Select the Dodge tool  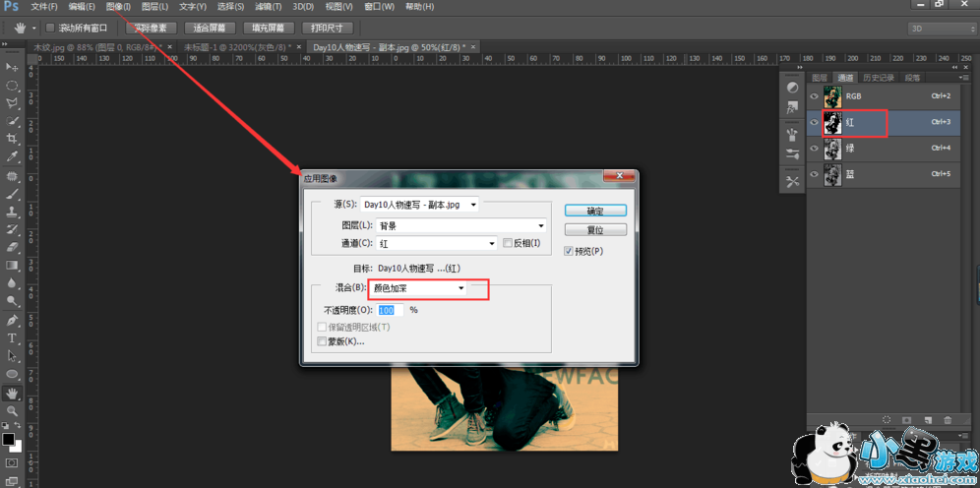[x=12, y=300]
